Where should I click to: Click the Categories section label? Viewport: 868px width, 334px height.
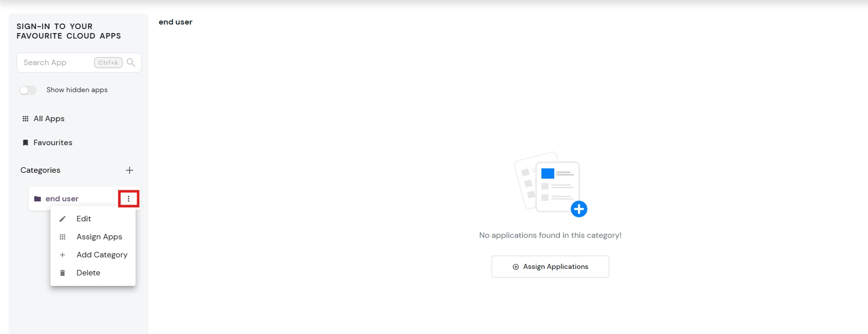tap(41, 170)
